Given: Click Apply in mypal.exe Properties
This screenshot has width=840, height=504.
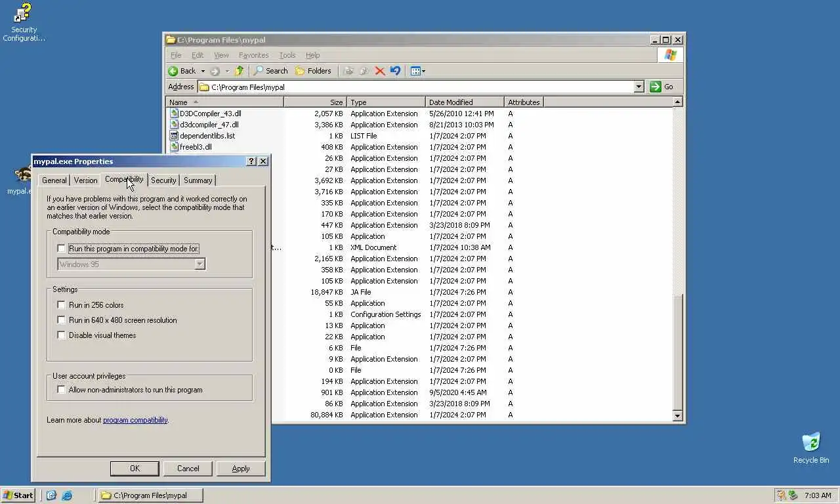Looking at the screenshot, I should click(x=241, y=469).
